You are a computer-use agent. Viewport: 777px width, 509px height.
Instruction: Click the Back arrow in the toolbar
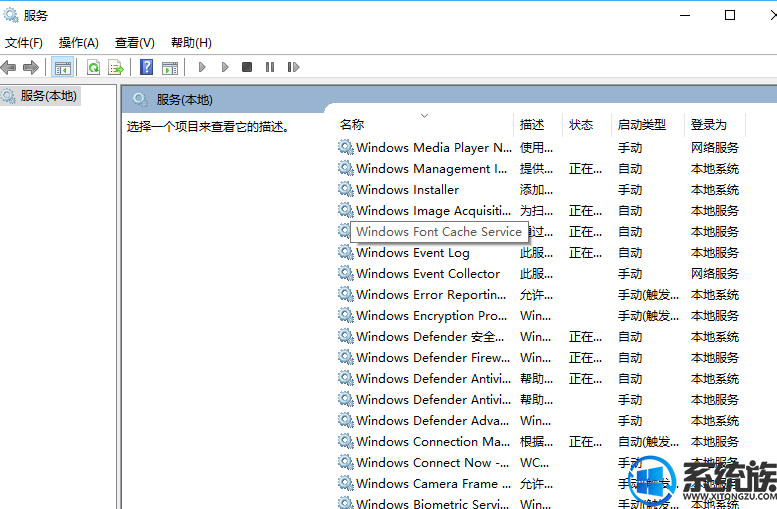(8, 67)
